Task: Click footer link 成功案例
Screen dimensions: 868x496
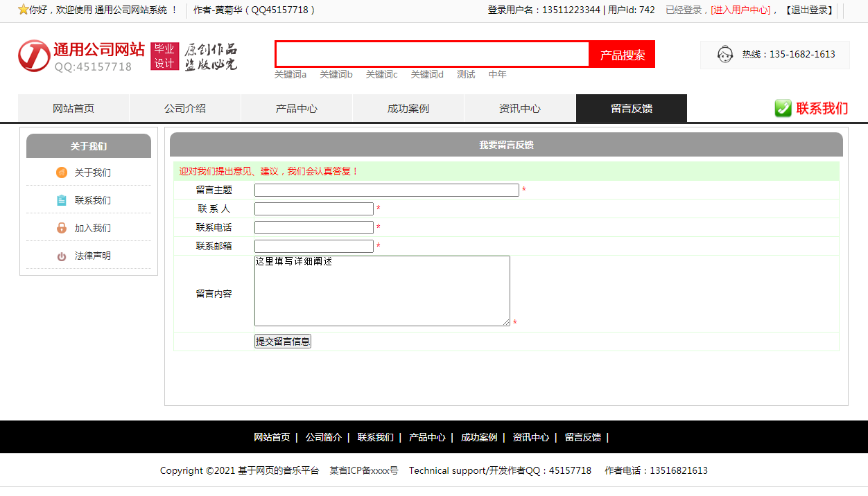Action: pos(479,437)
